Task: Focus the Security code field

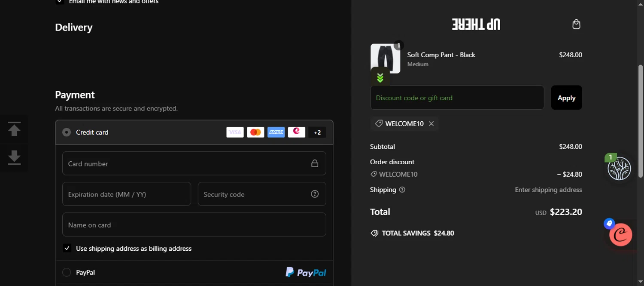Action: pos(262,194)
